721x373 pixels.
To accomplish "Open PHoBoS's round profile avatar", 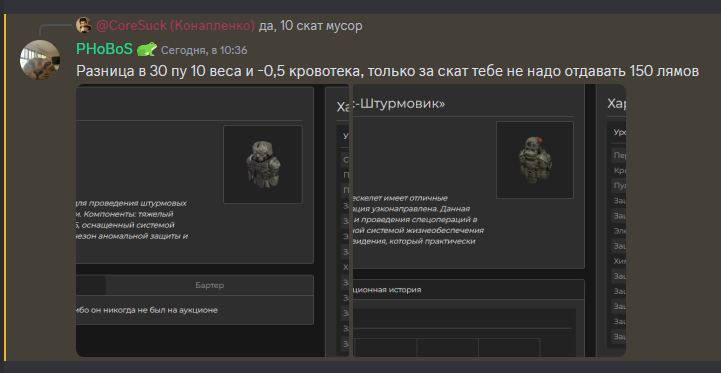I will (40, 60).
